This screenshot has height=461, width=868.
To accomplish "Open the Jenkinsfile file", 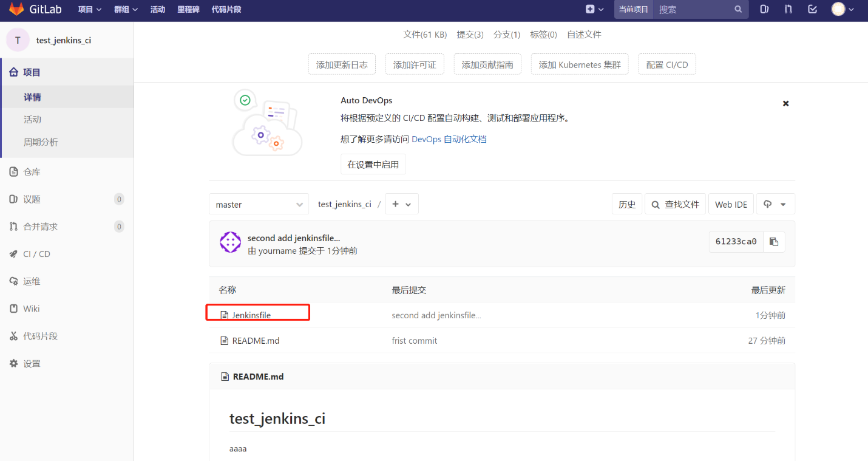I will [251, 315].
